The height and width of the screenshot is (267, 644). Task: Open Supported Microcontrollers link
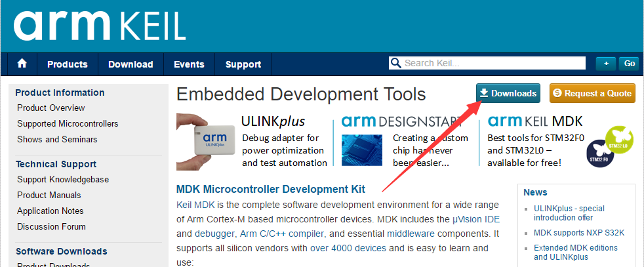pyautogui.click(x=68, y=123)
